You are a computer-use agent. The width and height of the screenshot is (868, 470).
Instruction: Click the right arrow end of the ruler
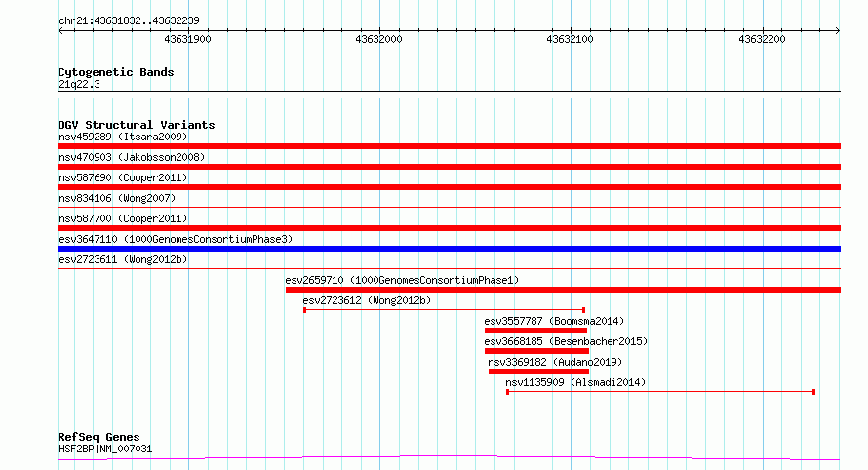pyautogui.click(x=838, y=31)
